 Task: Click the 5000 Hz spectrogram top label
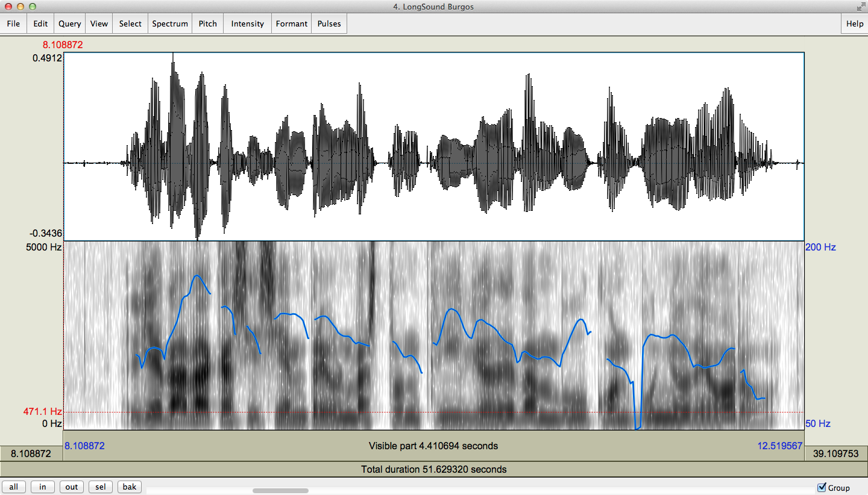coord(43,247)
